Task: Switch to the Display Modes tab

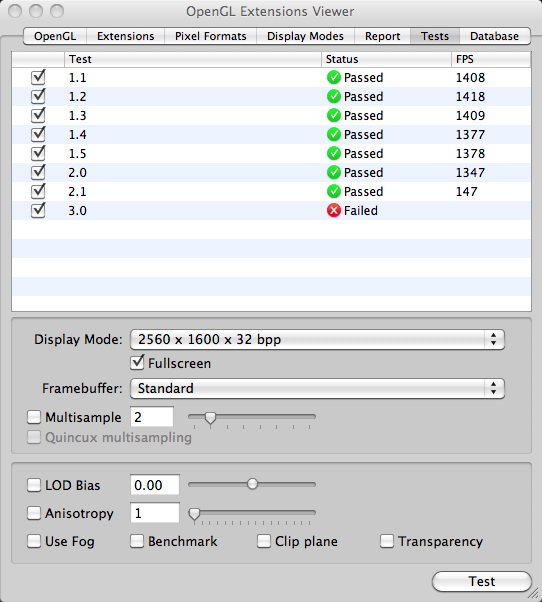Action: pyautogui.click(x=305, y=36)
